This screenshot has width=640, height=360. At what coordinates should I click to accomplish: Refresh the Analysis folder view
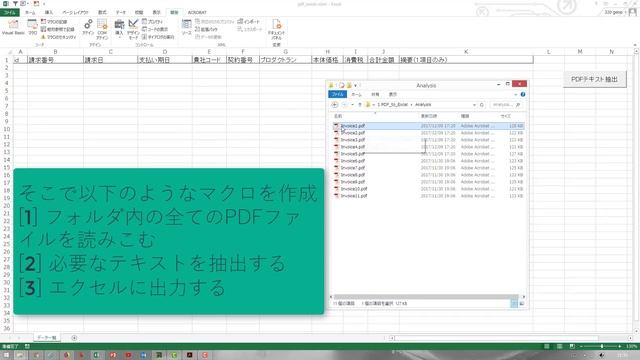click(482, 105)
